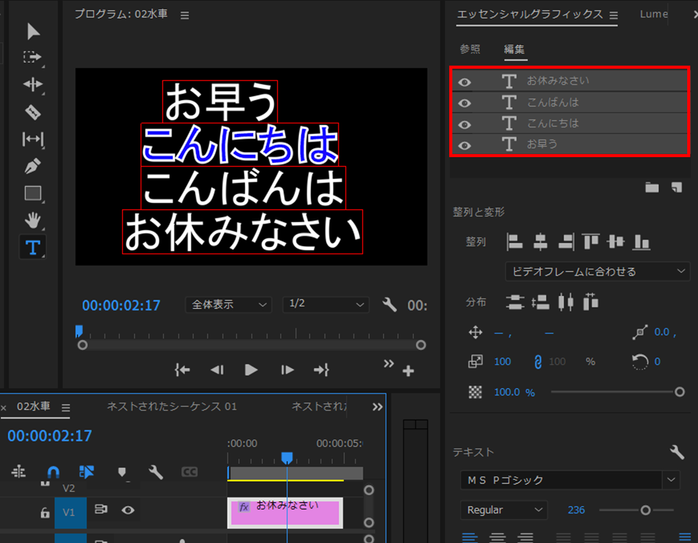The height and width of the screenshot is (543, 698).
Task: Click distribute horizontal spacing icon
Action: [x=591, y=302]
